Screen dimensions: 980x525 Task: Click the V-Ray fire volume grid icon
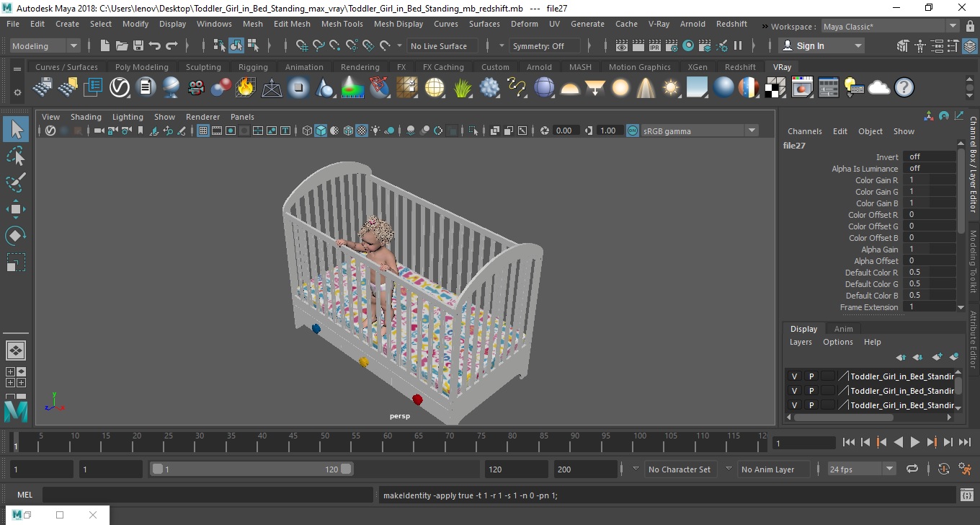[x=246, y=88]
